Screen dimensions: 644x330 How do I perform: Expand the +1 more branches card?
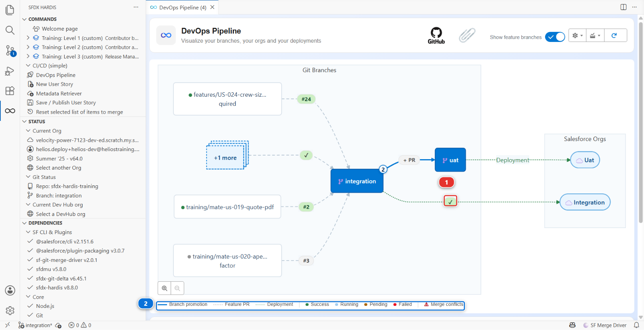[227, 156]
